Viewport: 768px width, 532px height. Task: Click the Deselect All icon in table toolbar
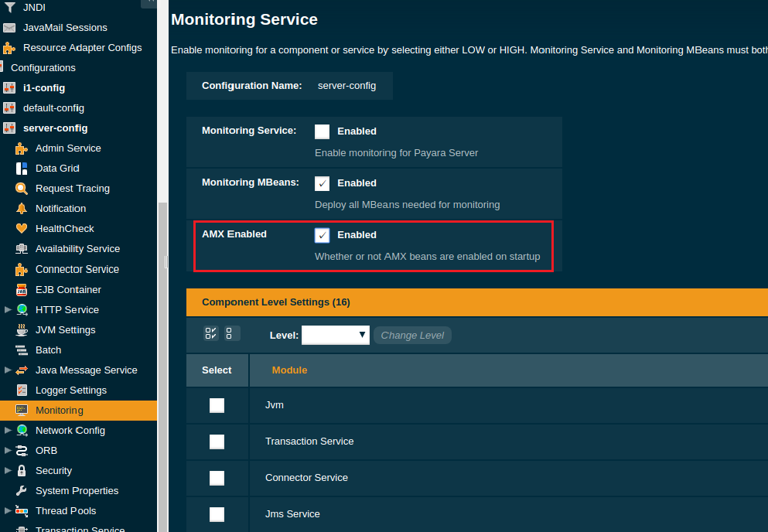(230, 333)
